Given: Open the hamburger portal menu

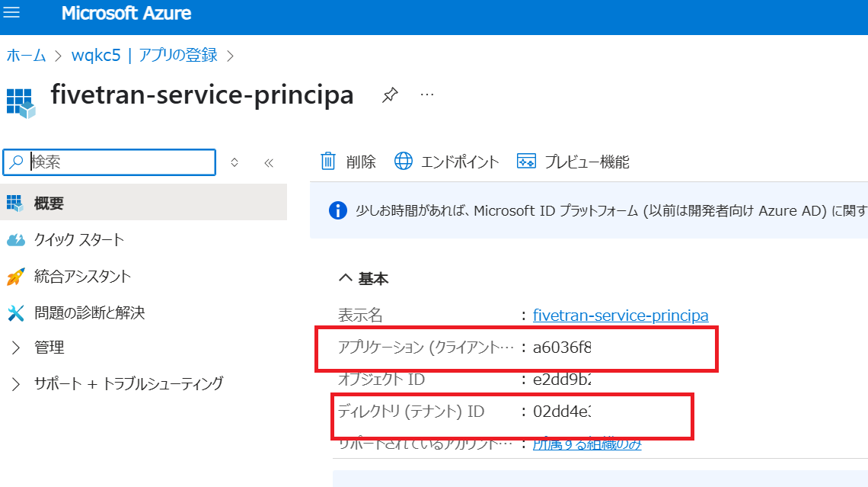Looking at the screenshot, I should (11, 12).
